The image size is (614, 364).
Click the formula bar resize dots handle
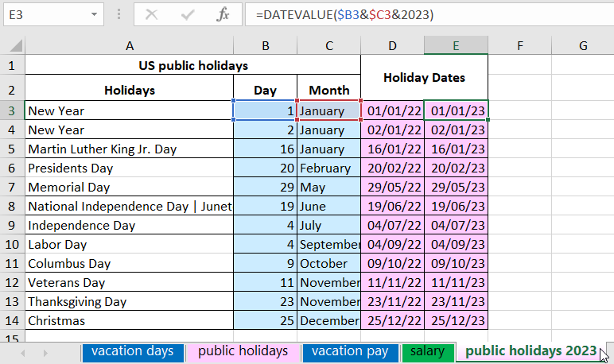tap(119, 15)
